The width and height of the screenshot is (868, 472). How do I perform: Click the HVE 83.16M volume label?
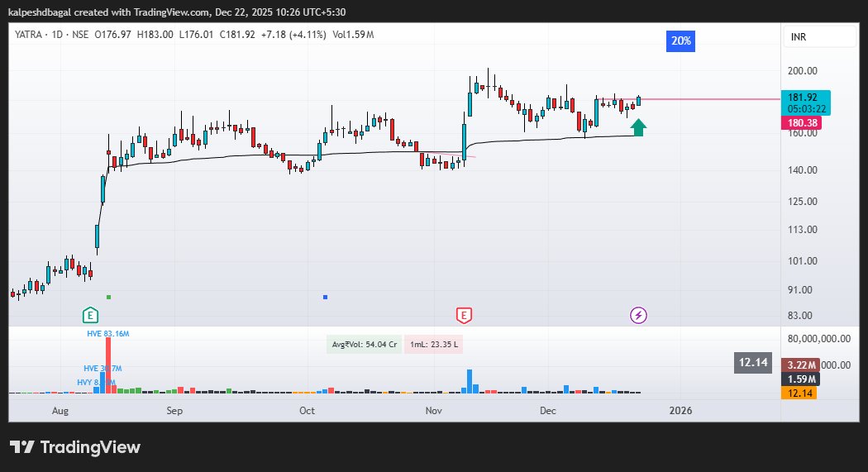pyautogui.click(x=108, y=334)
